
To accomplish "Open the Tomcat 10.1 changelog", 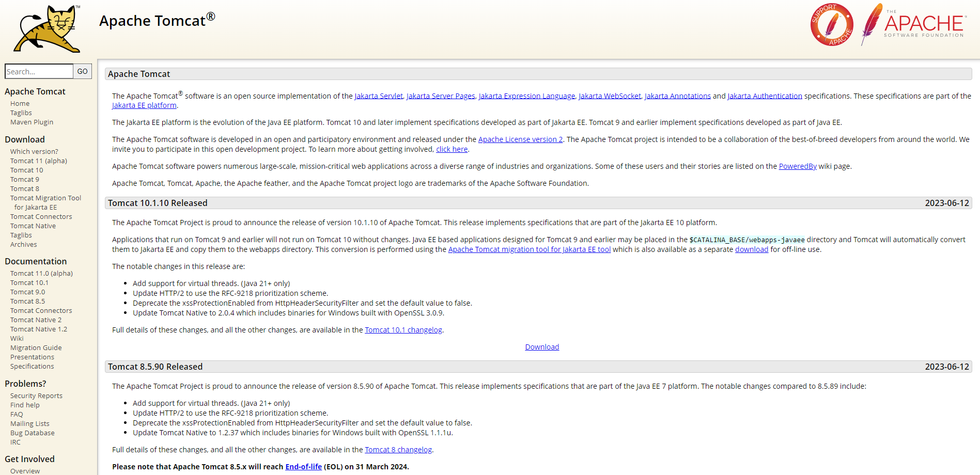I will (403, 330).
